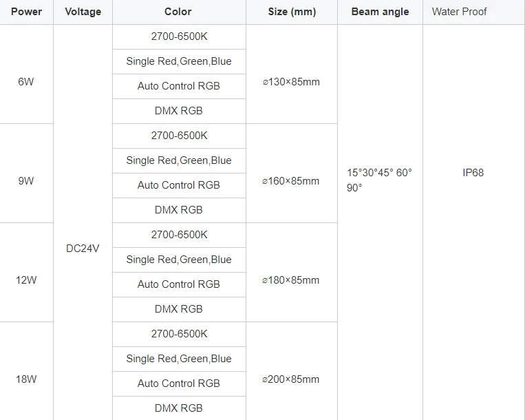Click the IP68 waterproof rating cell

[473, 173]
